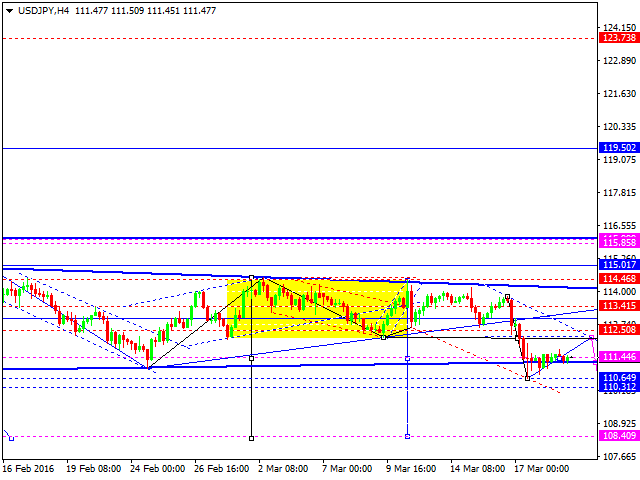The height and width of the screenshot is (480, 640).
Task: Select the 108.409 magenta price label
Action: coord(620,436)
